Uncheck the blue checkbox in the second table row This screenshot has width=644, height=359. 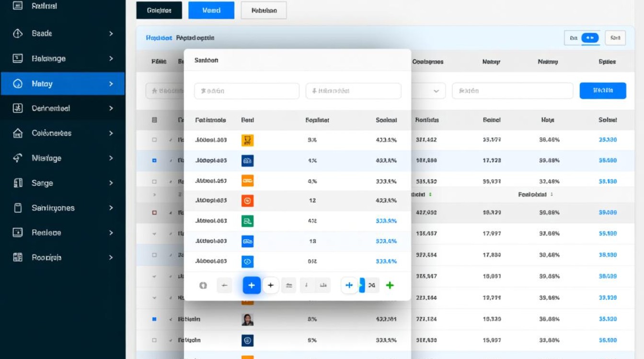154,161
